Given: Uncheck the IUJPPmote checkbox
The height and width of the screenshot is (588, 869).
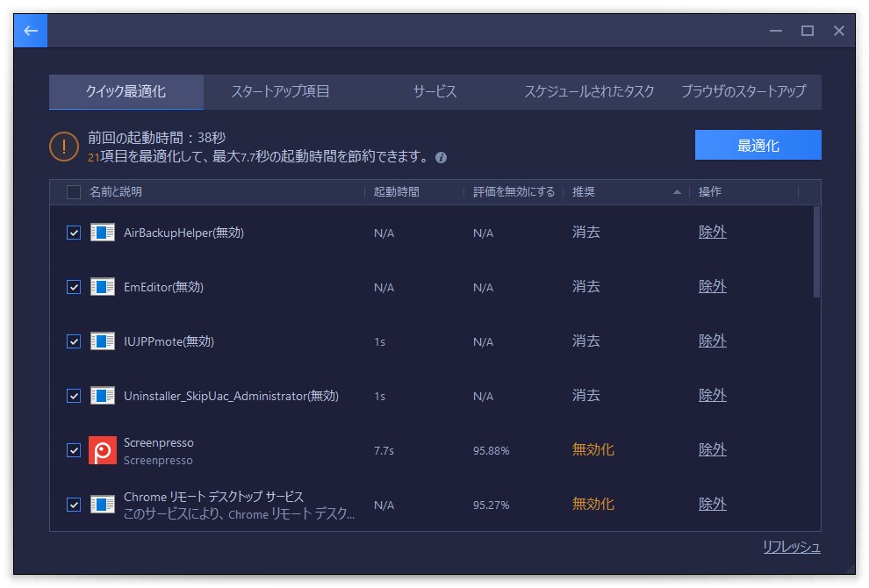Looking at the screenshot, I should click(74, 341).
